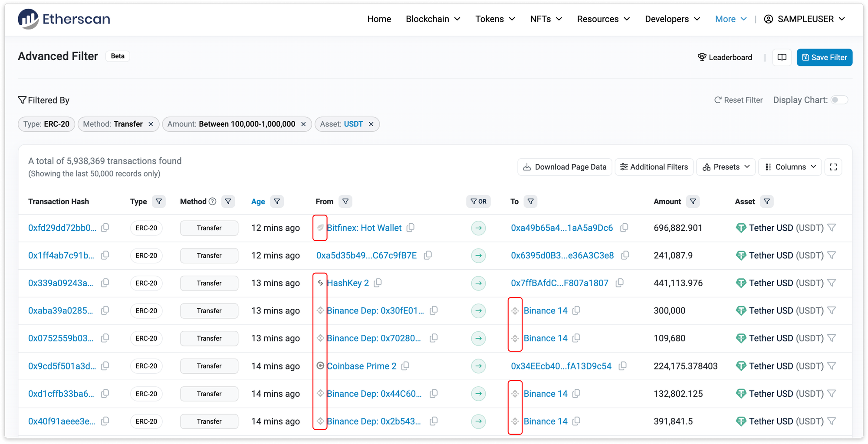Toggle the OR address filter

click(x=478, y=202)
